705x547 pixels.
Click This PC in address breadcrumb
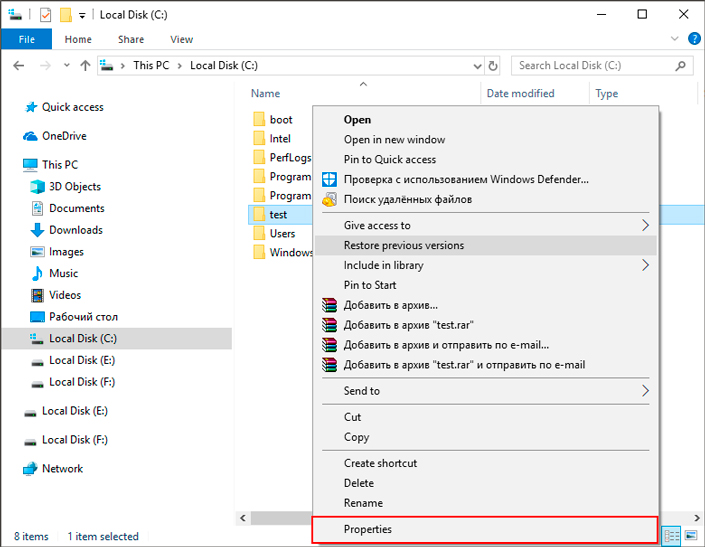(x=151, y=66)
